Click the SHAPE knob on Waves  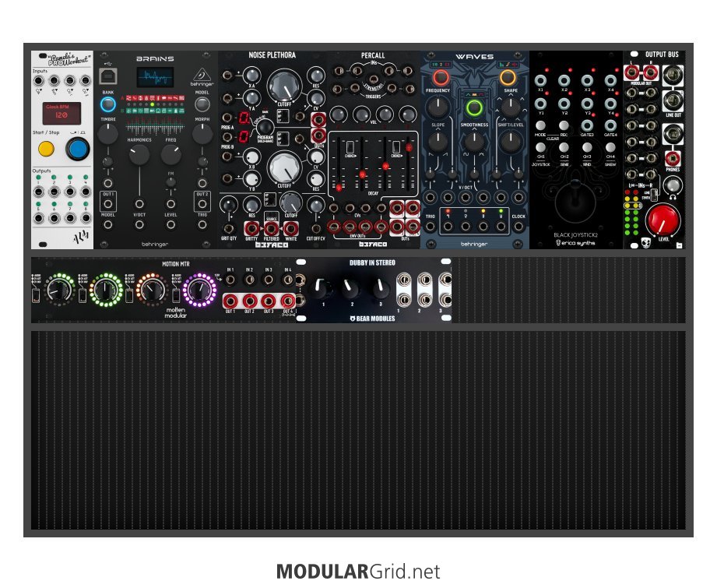(511, 107)
